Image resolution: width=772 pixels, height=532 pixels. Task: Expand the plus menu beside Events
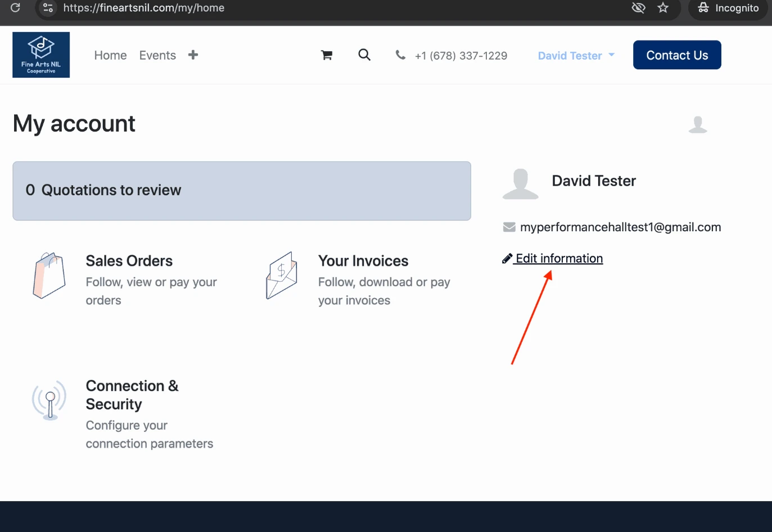[x=193, y=55]
